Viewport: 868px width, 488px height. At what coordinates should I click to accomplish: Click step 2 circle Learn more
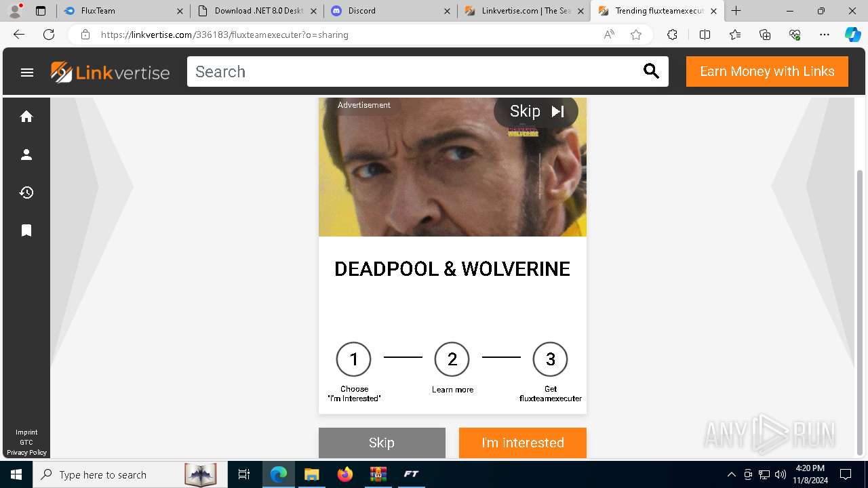[452, 359]
